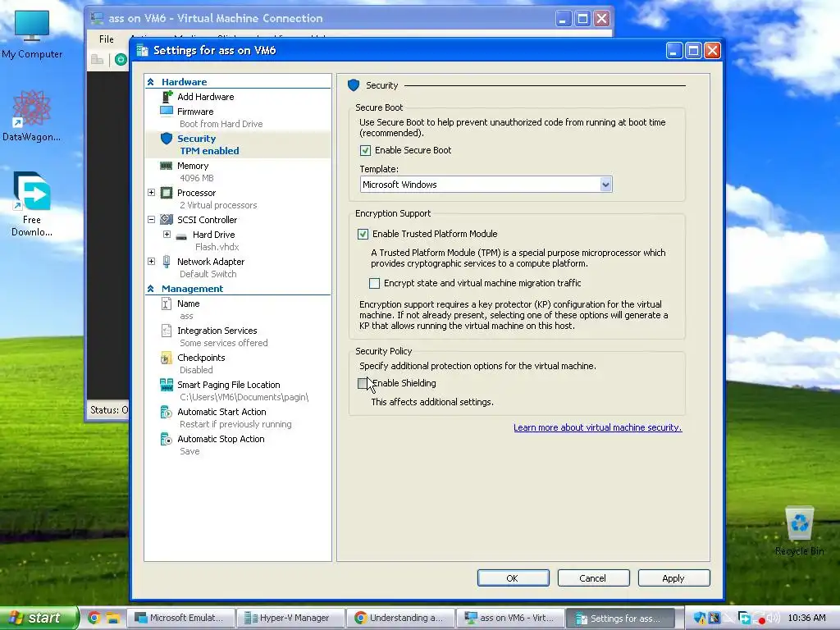
Task: Click '2 Virtual processors' text
Action: pyautogui.click(x=218, y=205)
